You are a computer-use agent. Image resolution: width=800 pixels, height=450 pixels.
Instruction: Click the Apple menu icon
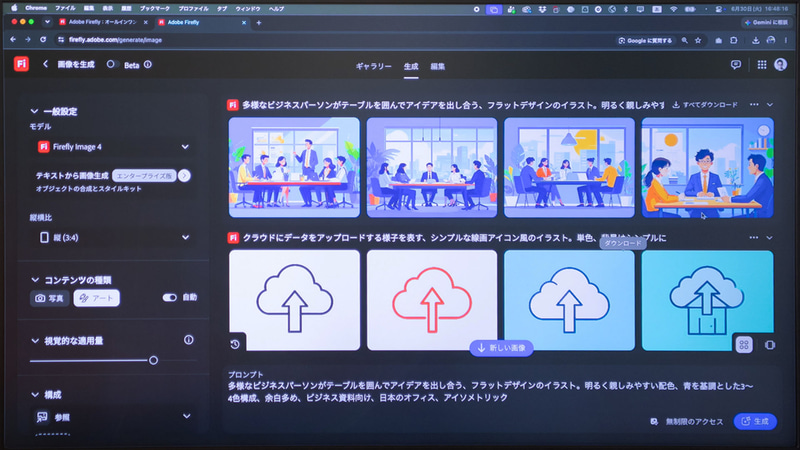pos(14,8)
